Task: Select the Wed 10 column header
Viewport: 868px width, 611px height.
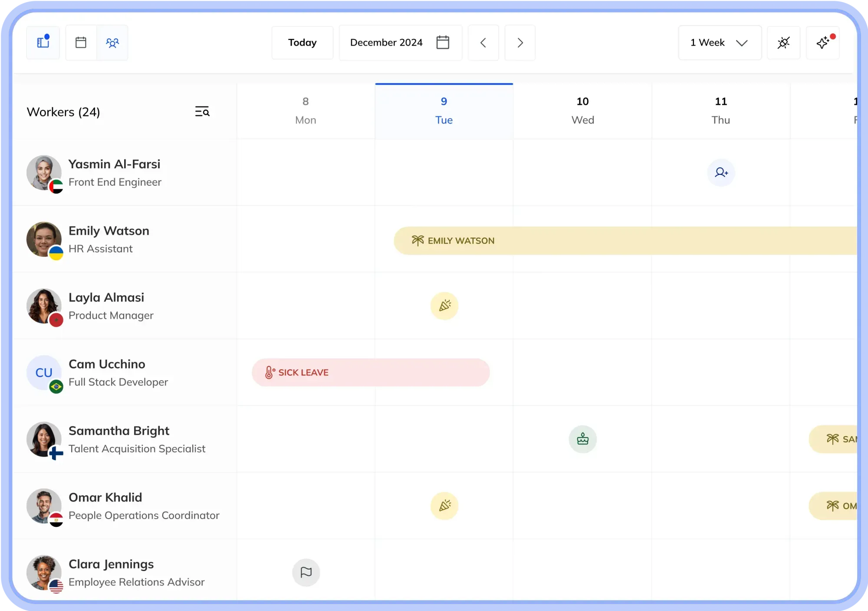Action: 582,111
